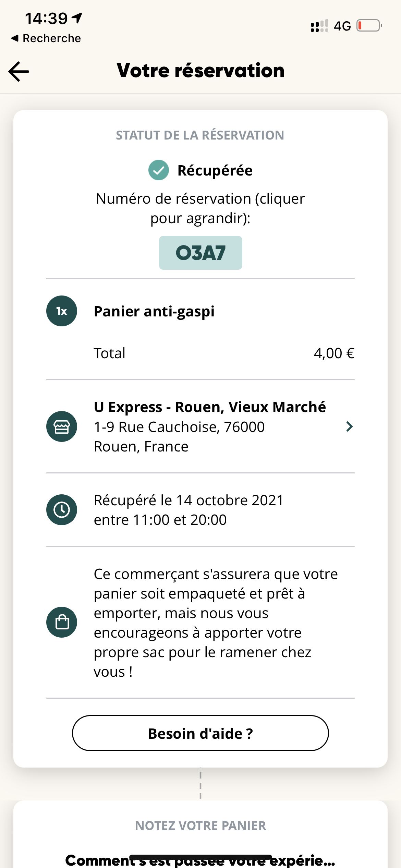
Task: Tap the clock icon for pickup time
Action: pyautogui.click(x=62, y=510)
